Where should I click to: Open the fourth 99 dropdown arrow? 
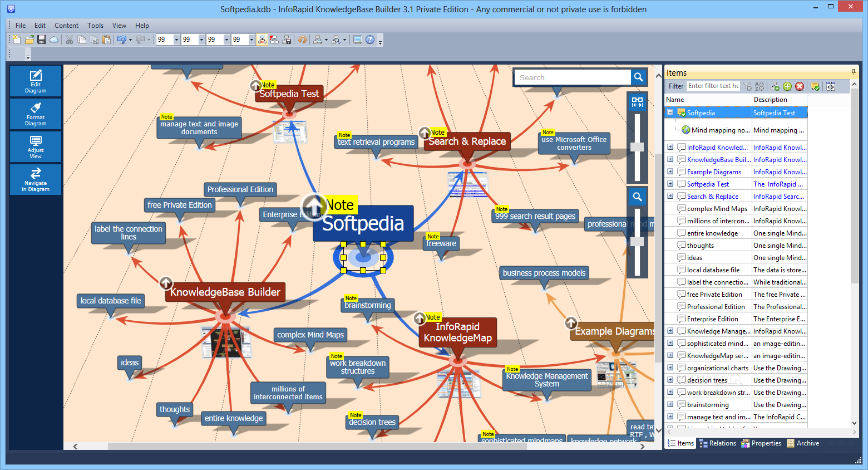[251, 40]
